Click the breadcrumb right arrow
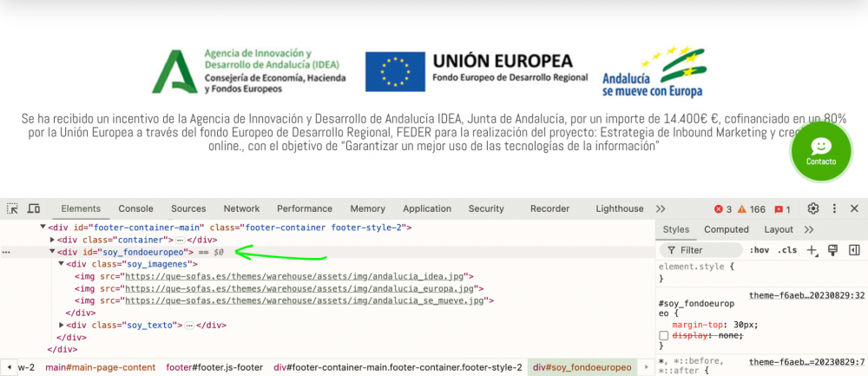The image size is (868, 376). click(645, 367)
